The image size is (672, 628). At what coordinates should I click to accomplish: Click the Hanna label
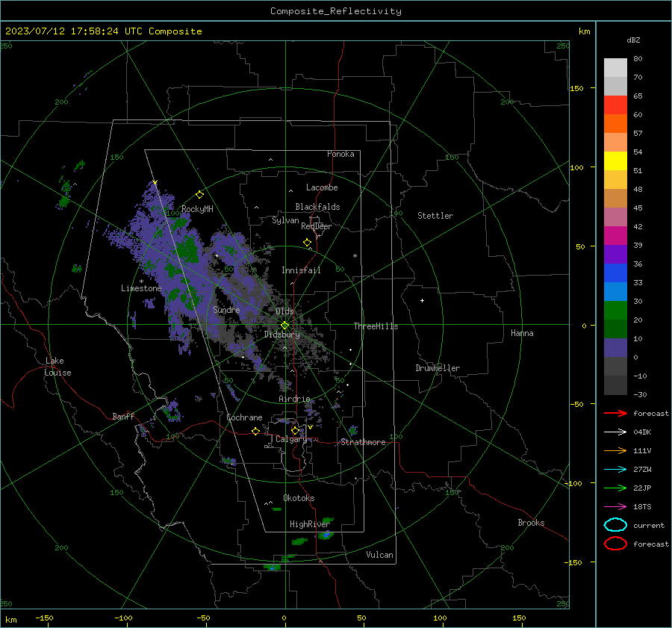click(x=522, y=333)
